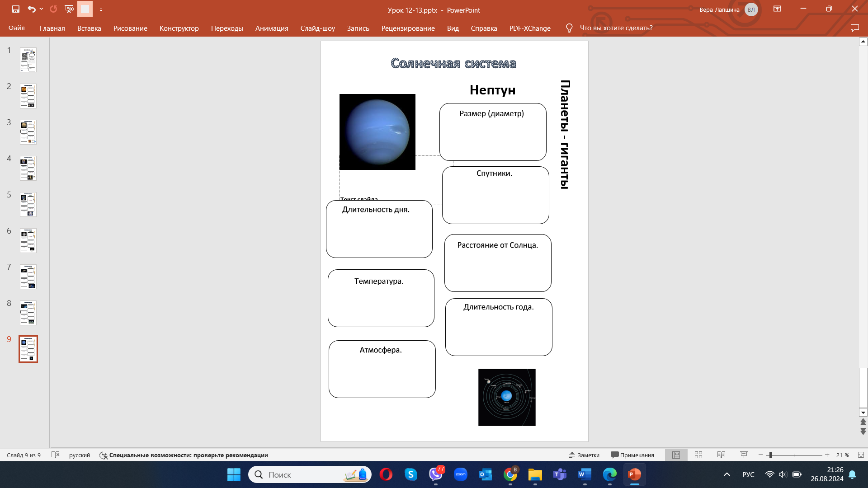This screenshot has height=488, width=868.
Task: Open the comments pane icon in ribbon corner
Action: (x=854, y=28)
